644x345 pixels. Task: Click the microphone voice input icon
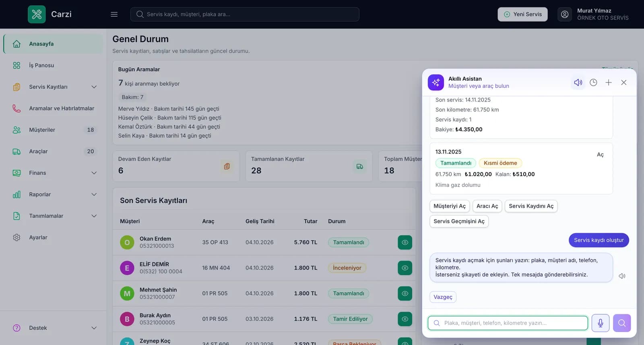point(600,323)
